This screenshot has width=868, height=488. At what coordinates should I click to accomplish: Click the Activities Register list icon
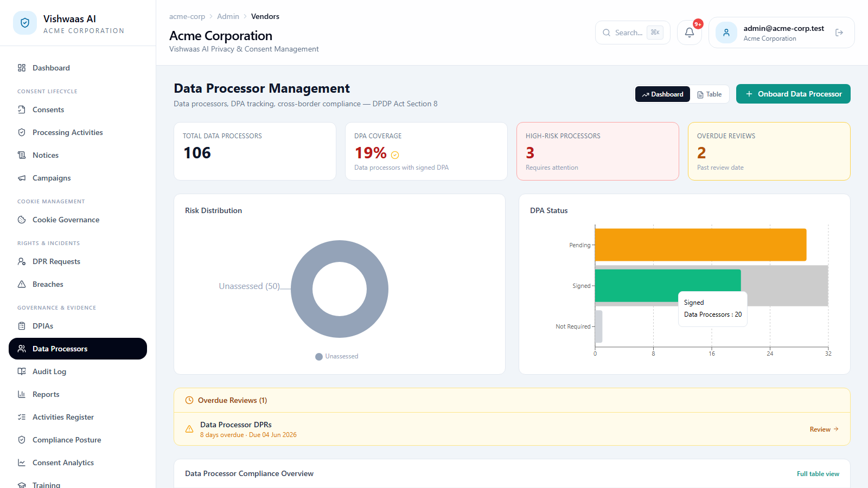coord(22,417)
